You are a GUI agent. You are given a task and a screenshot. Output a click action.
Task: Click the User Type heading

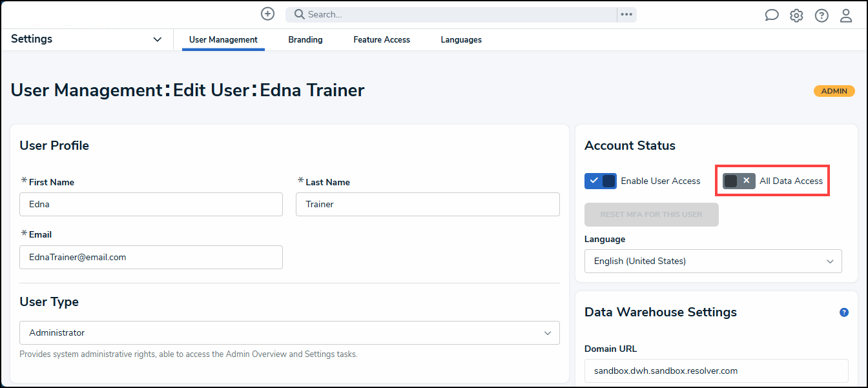(x=49, y=302)
